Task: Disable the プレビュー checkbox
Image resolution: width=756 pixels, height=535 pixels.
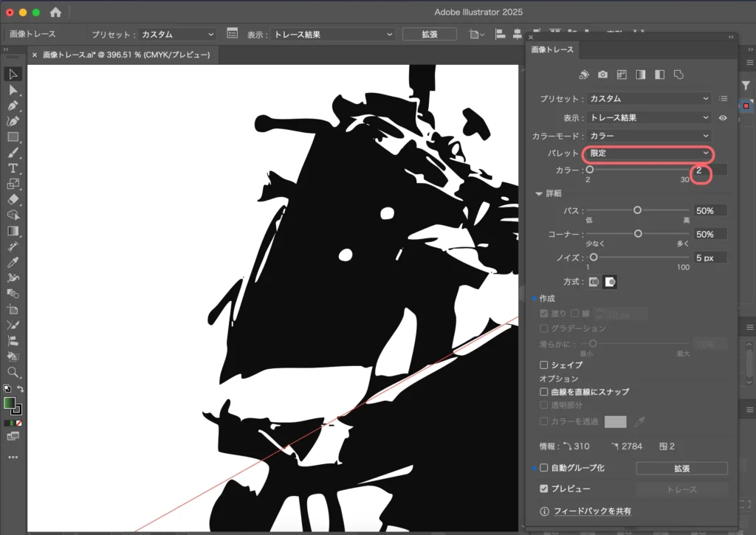Action: [x=544, y=489]
